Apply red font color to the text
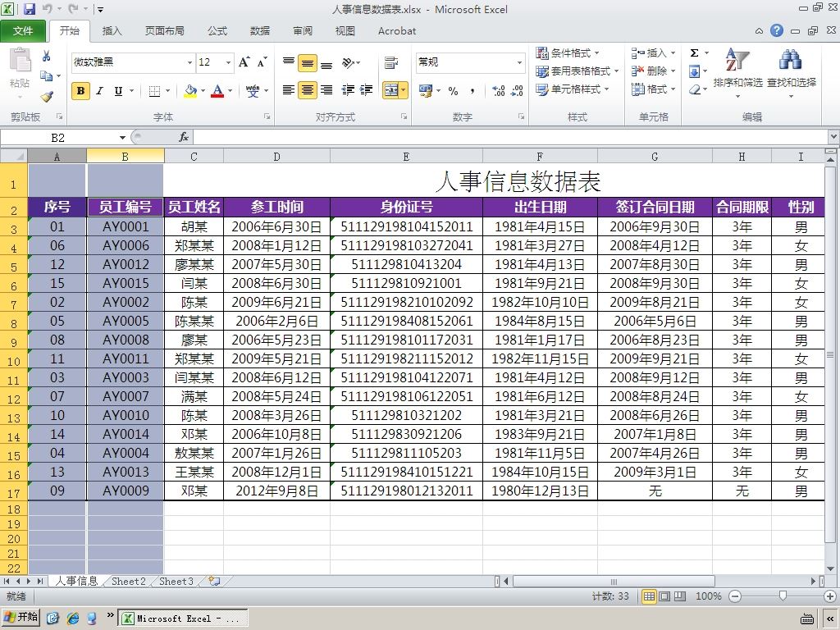 point(217,91)
